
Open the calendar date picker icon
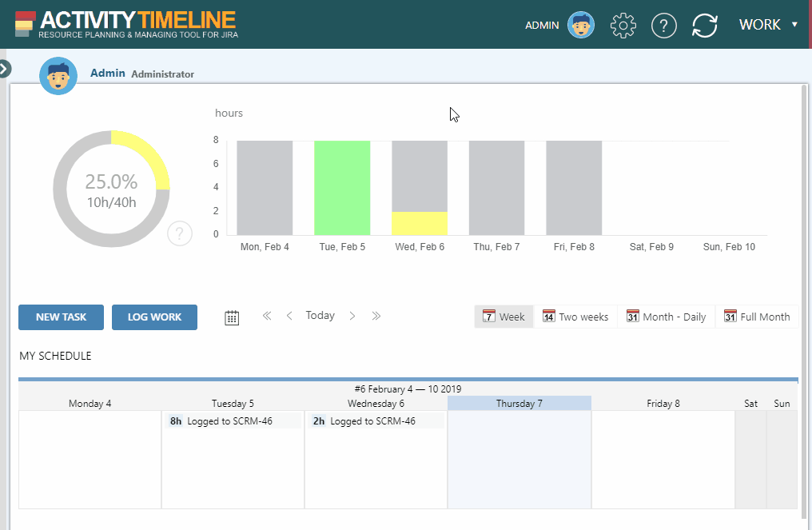(x=232, y=317)
